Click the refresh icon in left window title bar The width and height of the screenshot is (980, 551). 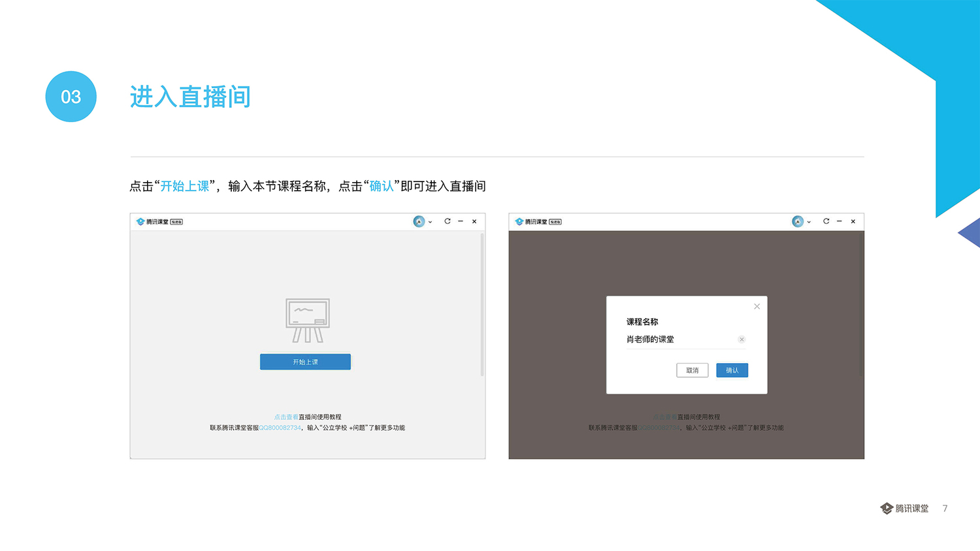pos(448,221)
